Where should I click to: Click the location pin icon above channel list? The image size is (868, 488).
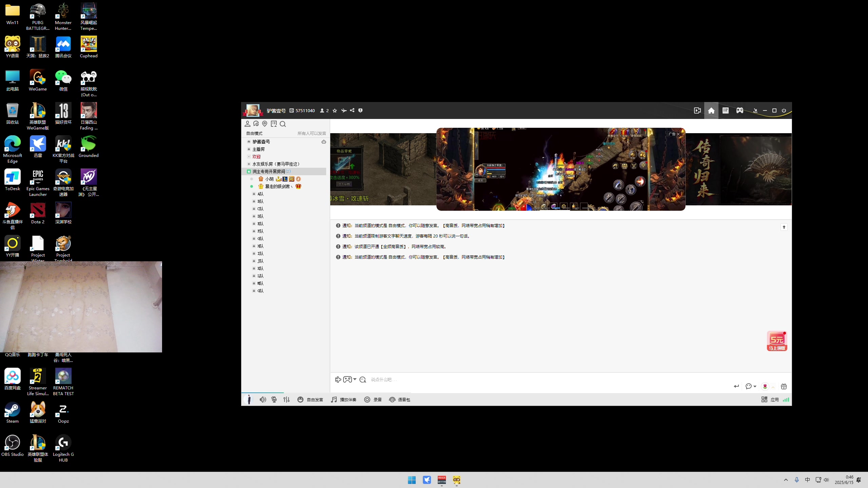click(x=265, y=124)
